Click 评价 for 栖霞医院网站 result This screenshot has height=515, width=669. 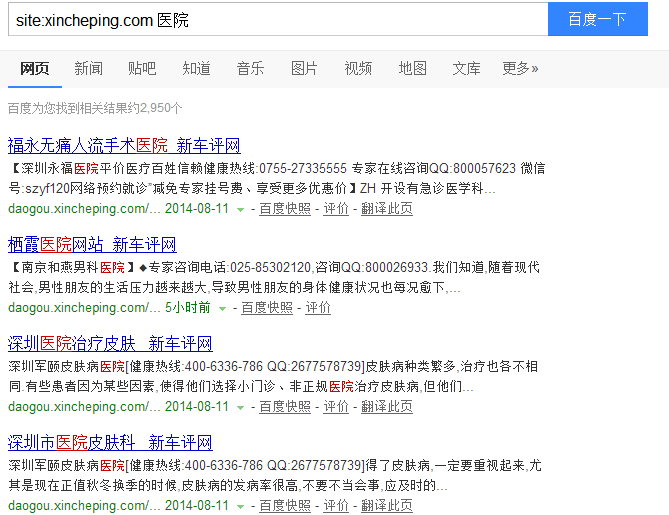click(318, 308)
